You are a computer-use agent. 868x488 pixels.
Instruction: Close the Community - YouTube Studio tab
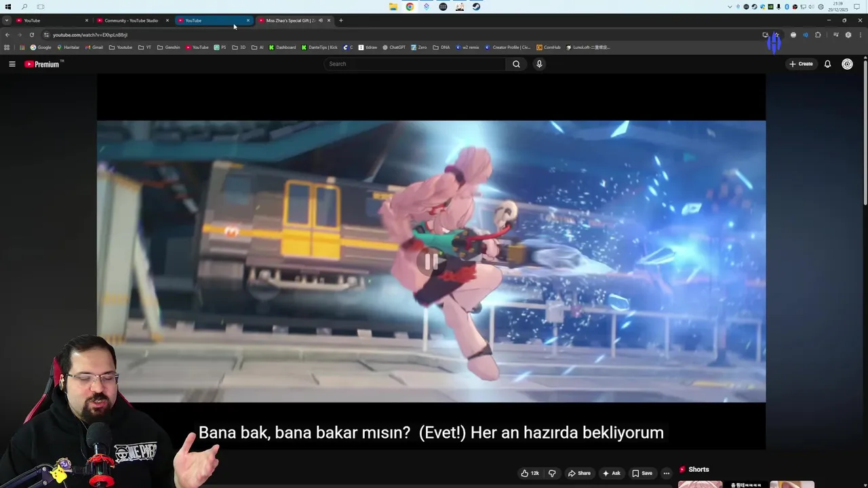click(167, 20)
